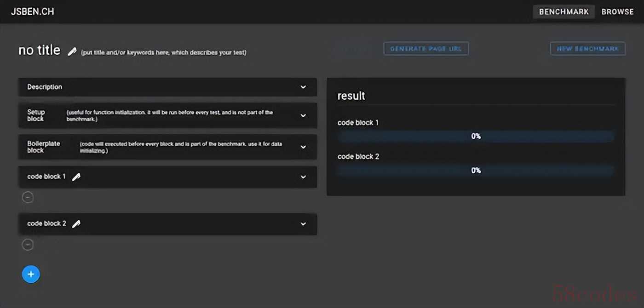The height and width of the screenshot is (308, 644).
Task: Click the pencil icon next to no title
Action: coord(72,51)
